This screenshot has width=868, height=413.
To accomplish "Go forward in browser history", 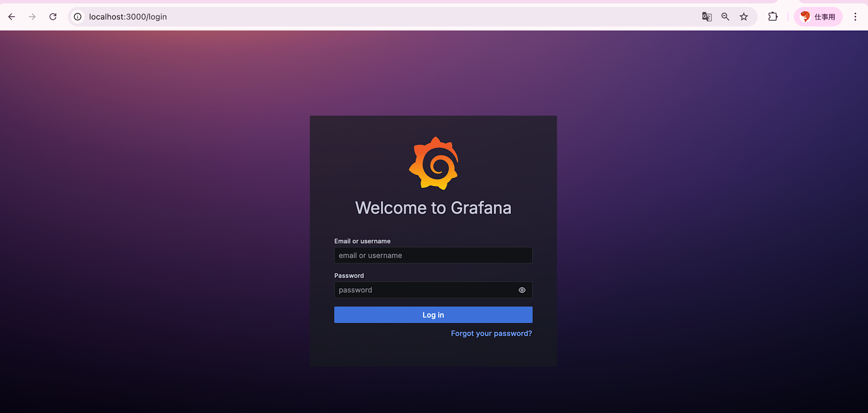I will [32, 17].
